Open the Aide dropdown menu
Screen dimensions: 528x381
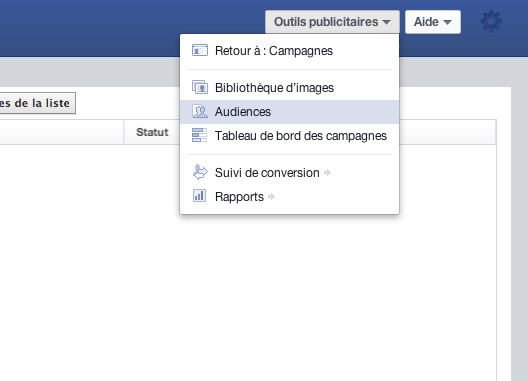point(433,22)
